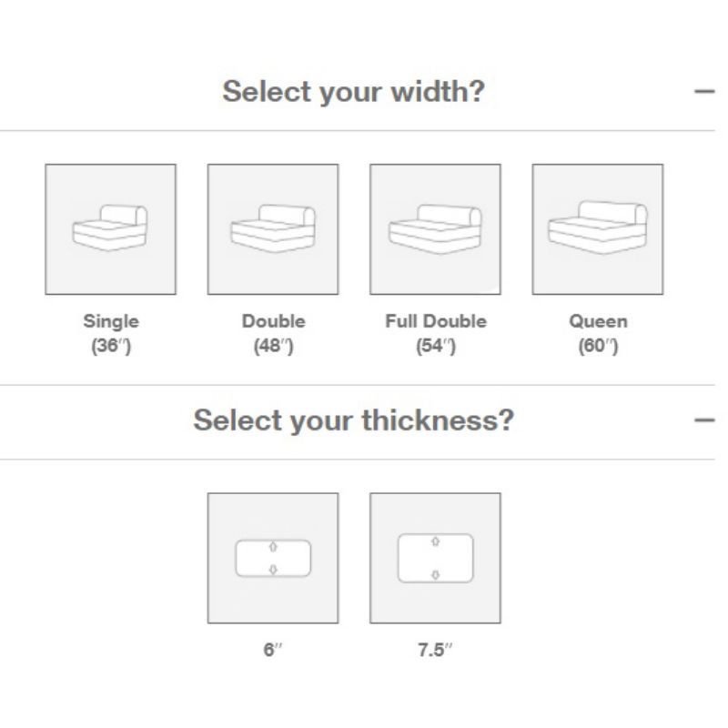The width and height of the screenshot is (728, 728).
Task: Click the "Select your thickness?" heading
Action: click(354, 420)
